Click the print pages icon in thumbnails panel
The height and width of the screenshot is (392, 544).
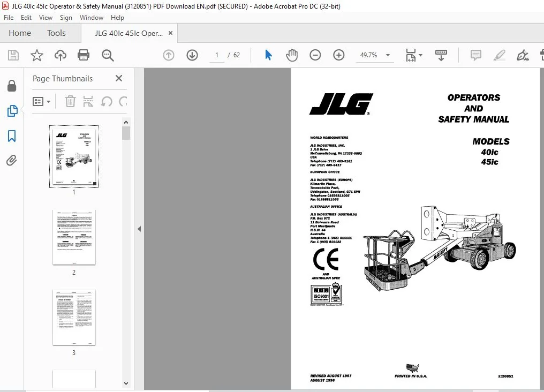(88, 101)
